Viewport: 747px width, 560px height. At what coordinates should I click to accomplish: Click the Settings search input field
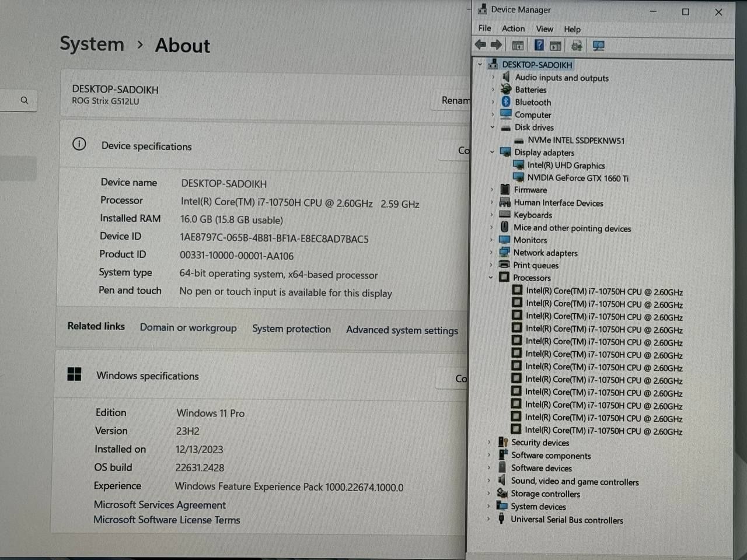click(19, 100)
